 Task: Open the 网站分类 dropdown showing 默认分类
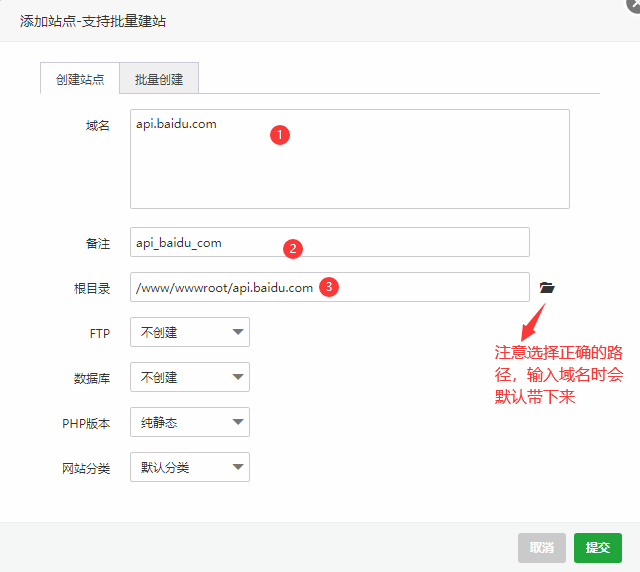click(x=190, y=467)
